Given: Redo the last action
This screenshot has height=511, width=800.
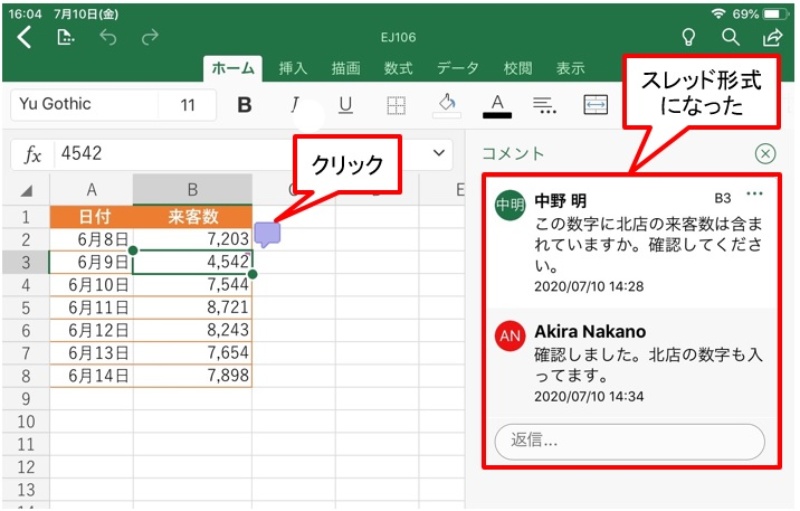Looking at the screenshot, I should click(x=150, y=38).
